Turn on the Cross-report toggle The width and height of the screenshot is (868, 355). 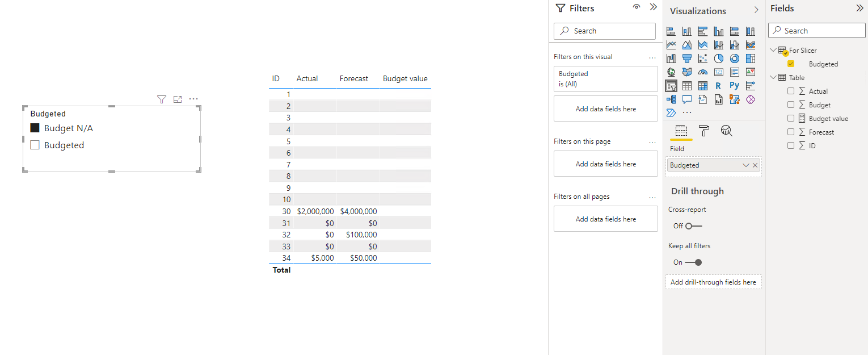point(693,225)
